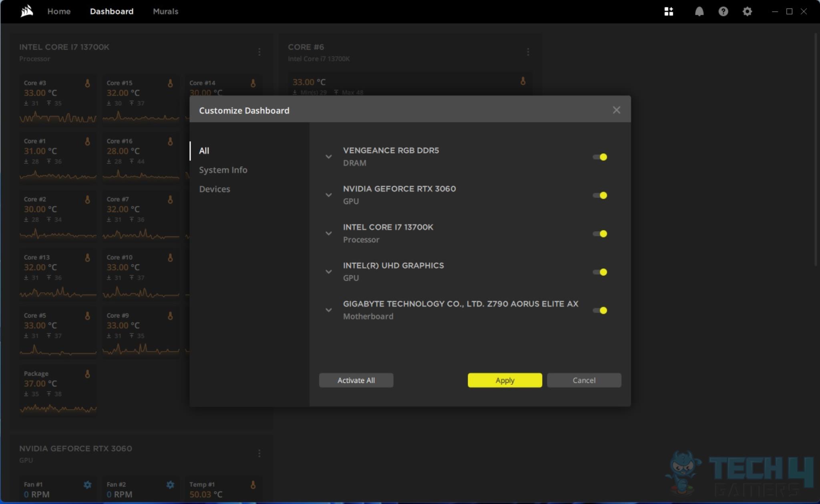The height and width of the screenshot is (504, 820).
Task: Click thermometer icon on Core #5 tile
Action: click(87, 316)
